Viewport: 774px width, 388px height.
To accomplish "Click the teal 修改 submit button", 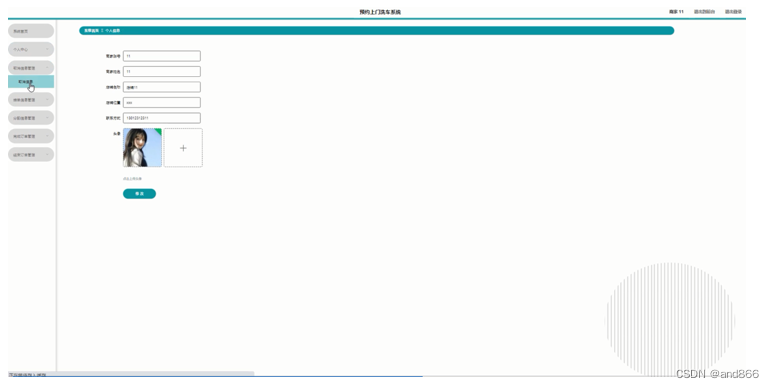I will pyautogui.click(x=139, y=194).
